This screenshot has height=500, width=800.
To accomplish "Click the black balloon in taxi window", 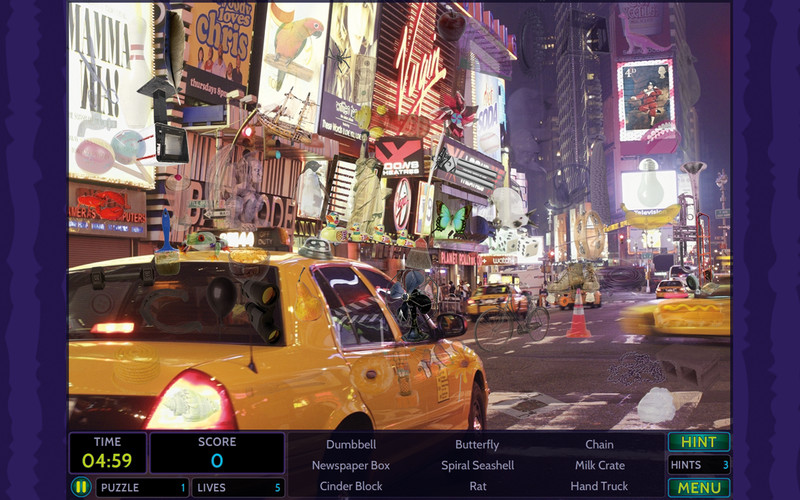I will 221,296.
